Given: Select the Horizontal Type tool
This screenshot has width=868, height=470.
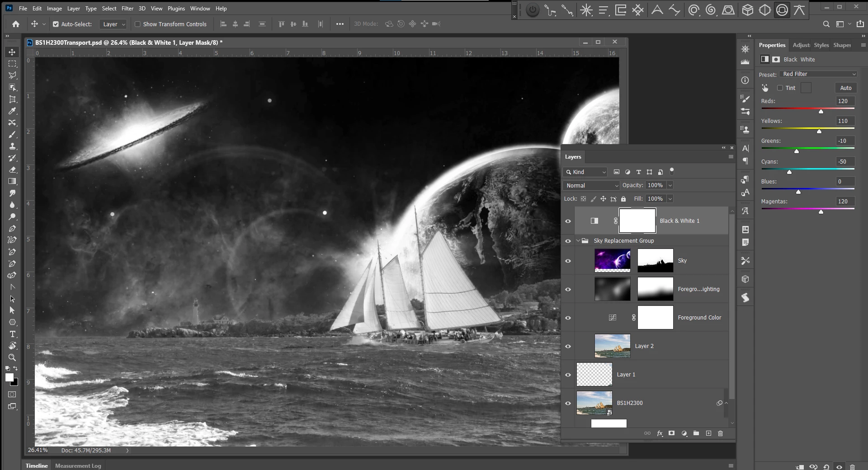Looking at the screenshot, I should coord(12,334).
